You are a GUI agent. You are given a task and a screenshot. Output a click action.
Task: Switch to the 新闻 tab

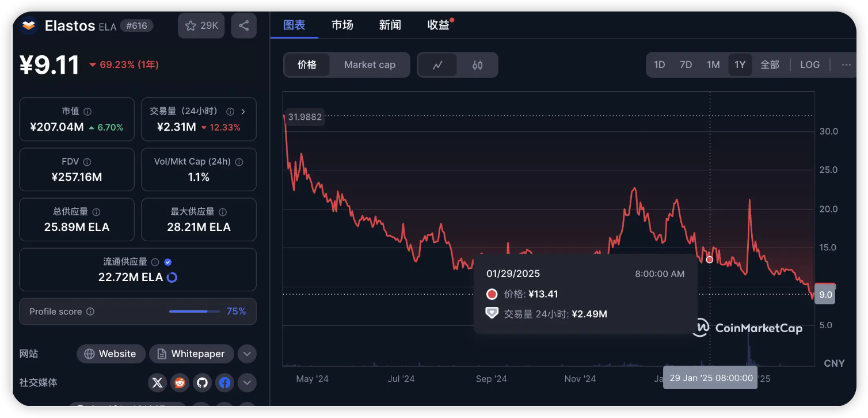click(x=390, y=25)
